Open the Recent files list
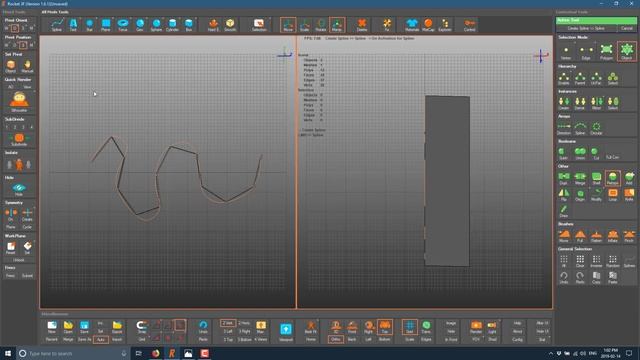 point(52,339)
